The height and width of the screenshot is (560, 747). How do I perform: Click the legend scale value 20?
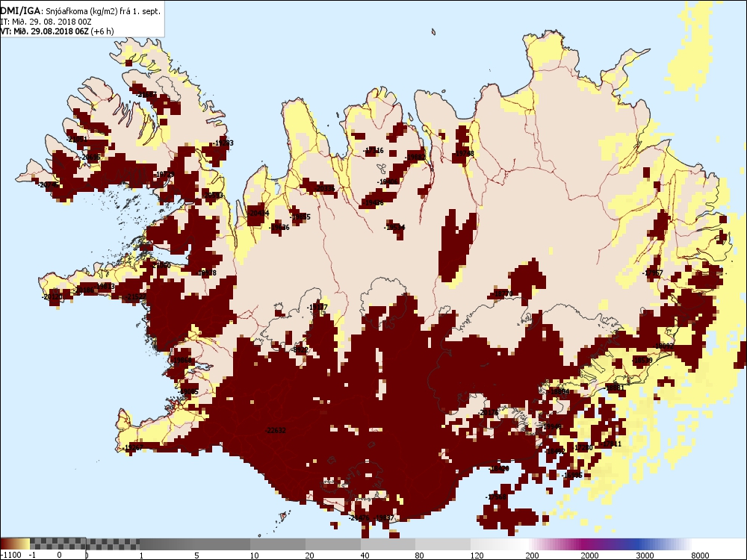point(310,556)
